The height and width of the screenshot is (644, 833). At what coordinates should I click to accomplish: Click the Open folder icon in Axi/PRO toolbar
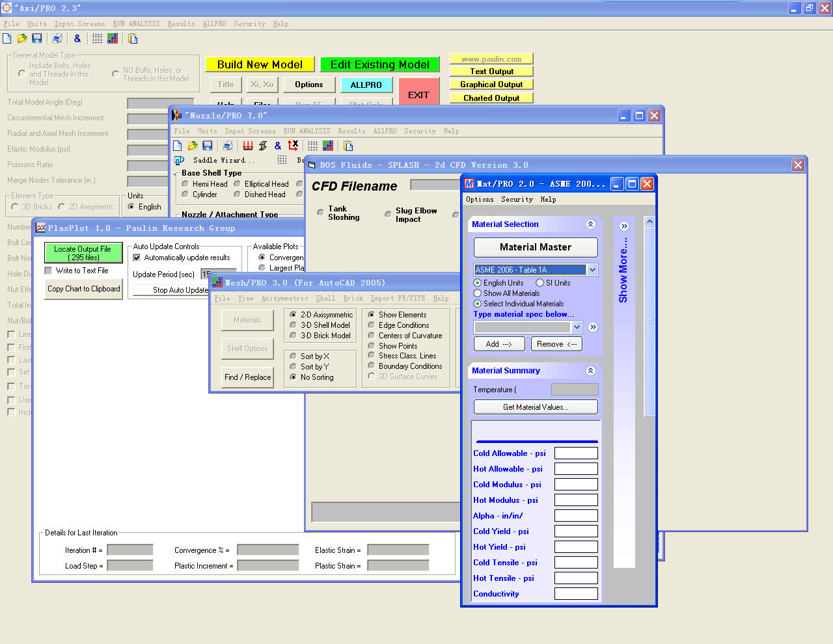click(x=22, y=38)
